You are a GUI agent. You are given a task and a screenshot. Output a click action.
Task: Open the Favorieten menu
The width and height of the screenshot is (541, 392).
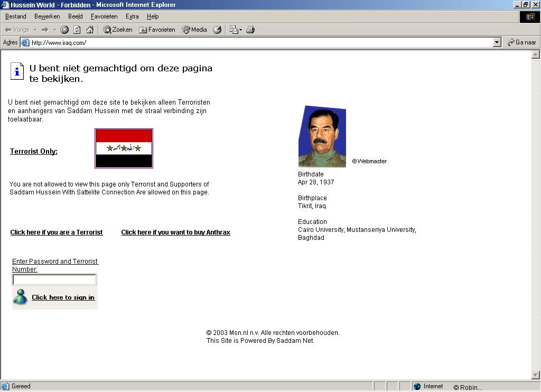tap(104, 16)
